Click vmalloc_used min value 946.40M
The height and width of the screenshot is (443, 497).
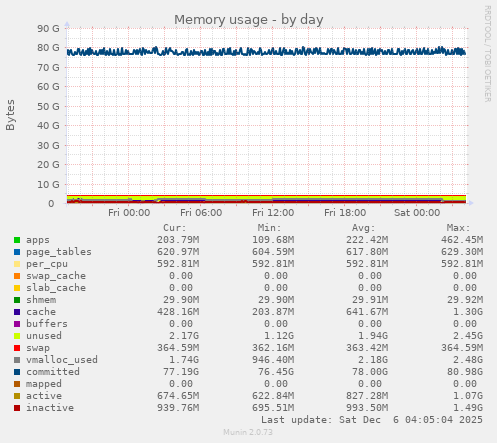(273, 360)
